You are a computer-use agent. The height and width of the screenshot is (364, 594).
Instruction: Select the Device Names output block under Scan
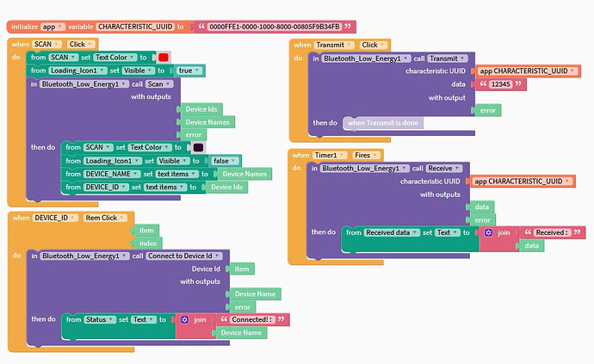[x=207, y=122]
